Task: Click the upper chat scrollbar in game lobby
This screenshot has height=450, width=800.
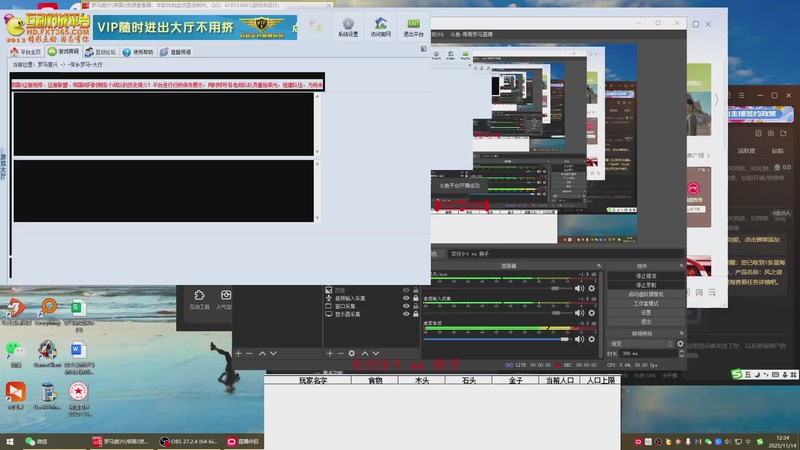Action: pyautogui.click(x=317, y=124)
